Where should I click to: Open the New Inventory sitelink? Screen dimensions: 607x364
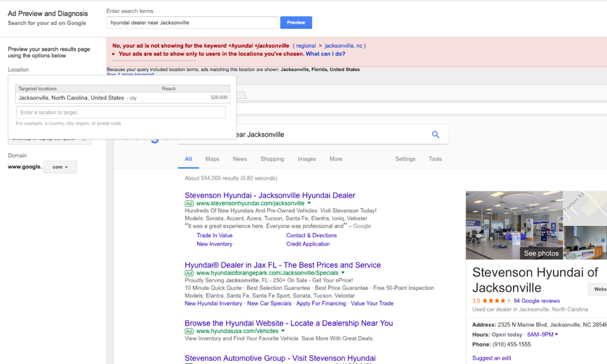click(x=214, y=244)
